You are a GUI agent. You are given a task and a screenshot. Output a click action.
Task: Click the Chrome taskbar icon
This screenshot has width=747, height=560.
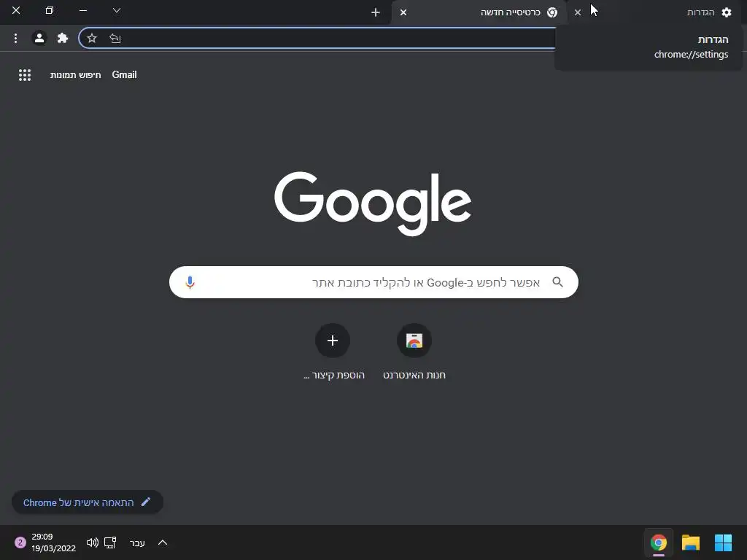click(659, 542)
